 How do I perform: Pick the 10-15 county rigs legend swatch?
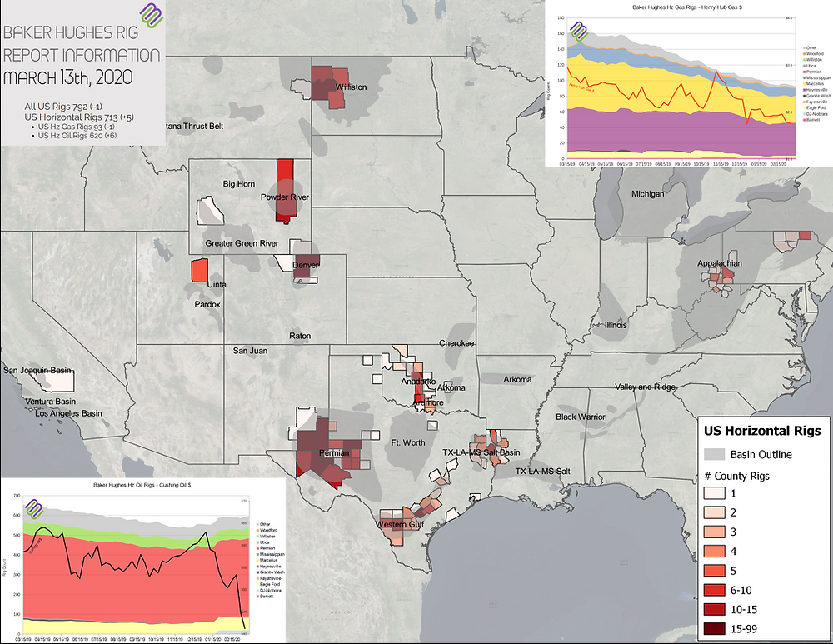click(x=714, y=610)
